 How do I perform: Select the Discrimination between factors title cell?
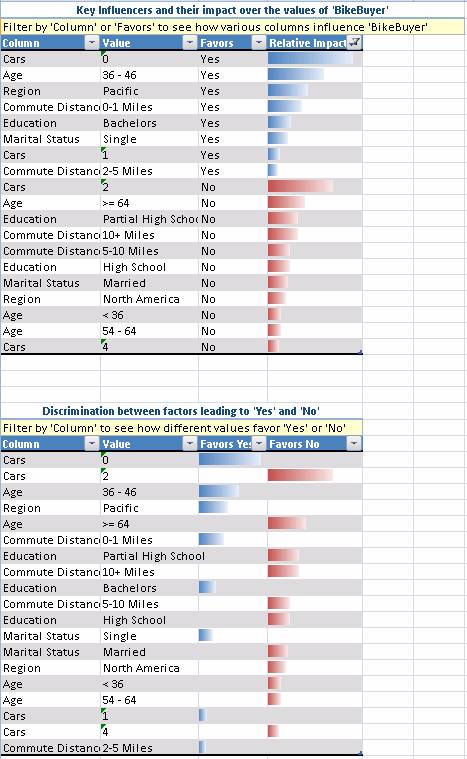coord(181,411)
